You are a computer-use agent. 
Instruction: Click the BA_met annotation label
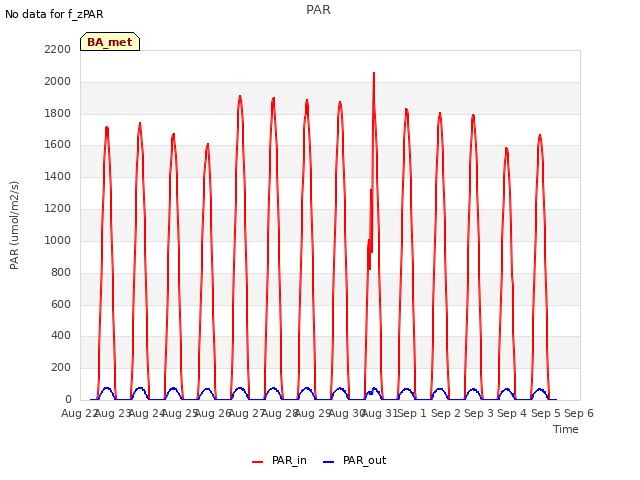pyautogui.click(x=110, y=42)
